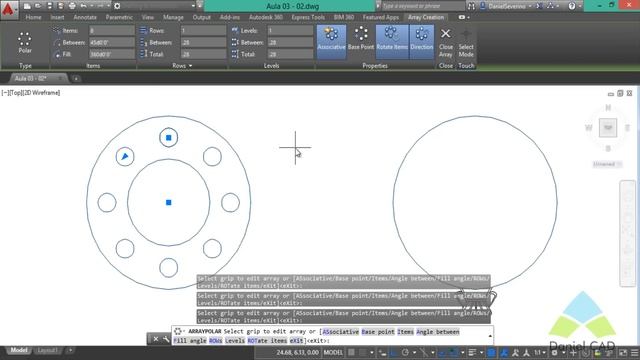Add a new layout with plus button
640x360 pixels.
70,350
